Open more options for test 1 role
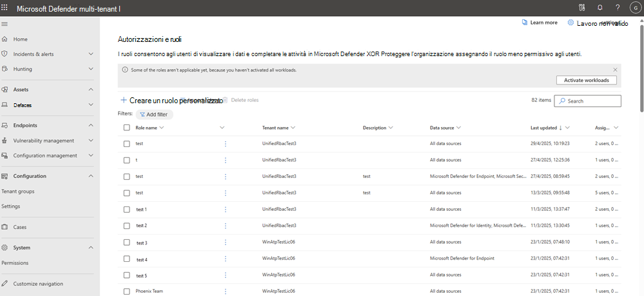The height and width of the screenshot is (296, 644). pos(225,210)
